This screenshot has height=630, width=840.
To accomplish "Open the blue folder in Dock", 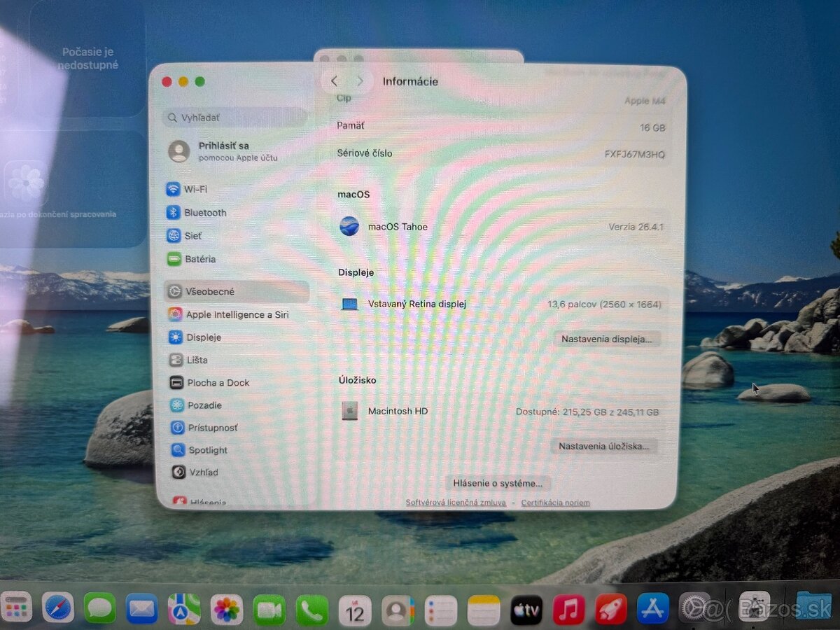I will coord(814,605).
